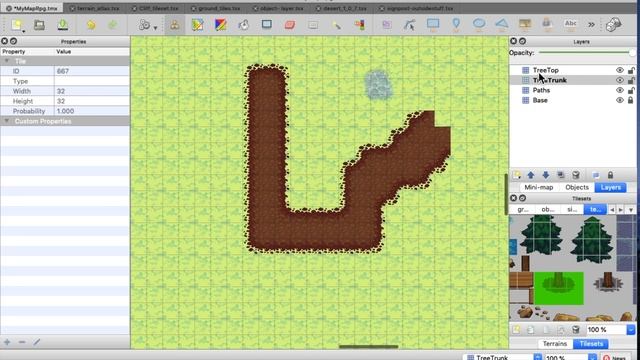Open the tileset tabs list dropdown arrow
Screen dimensions: 640x360
631,210
